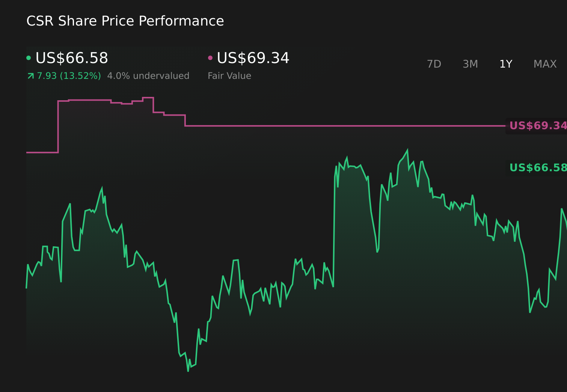The height and width of the screenshot is (392, 567).
Task: Toggle the share price series via its legend
Action: point(71,57)
